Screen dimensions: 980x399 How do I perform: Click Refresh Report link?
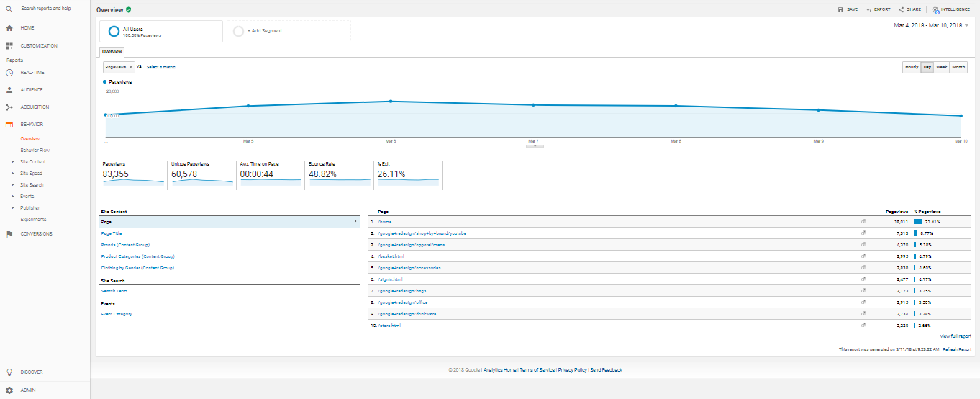pos(957,349)
